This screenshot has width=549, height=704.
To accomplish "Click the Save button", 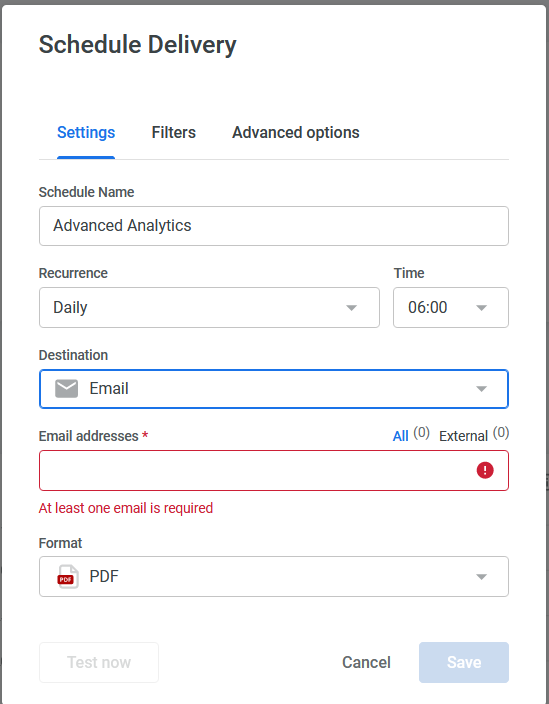I will [464, 662].
